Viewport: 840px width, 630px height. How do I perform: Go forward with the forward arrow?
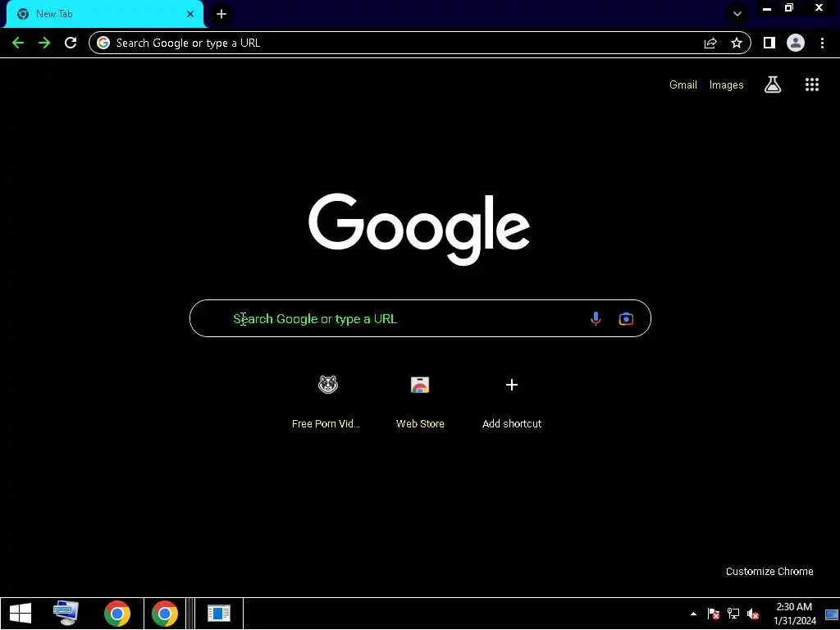pyautogui.click(x=44, y=43)
